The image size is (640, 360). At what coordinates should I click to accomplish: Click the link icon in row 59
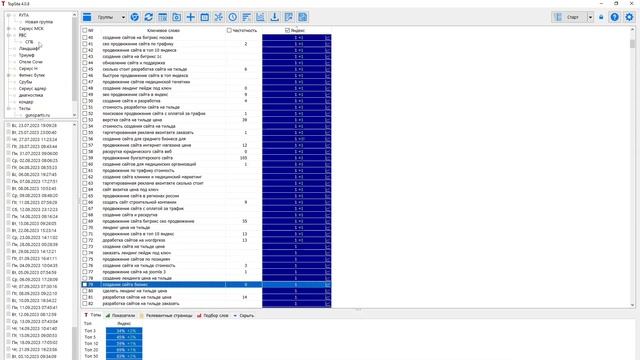pos(327,158)
